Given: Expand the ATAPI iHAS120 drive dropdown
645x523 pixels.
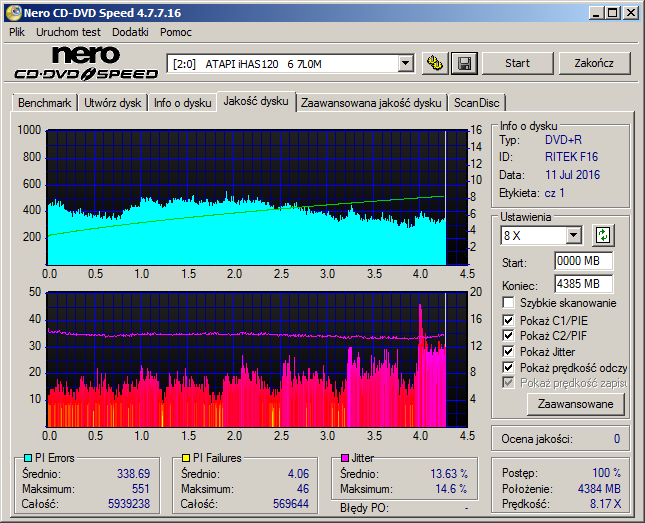Looking at the screenshot, I should [x=406, y=63].
